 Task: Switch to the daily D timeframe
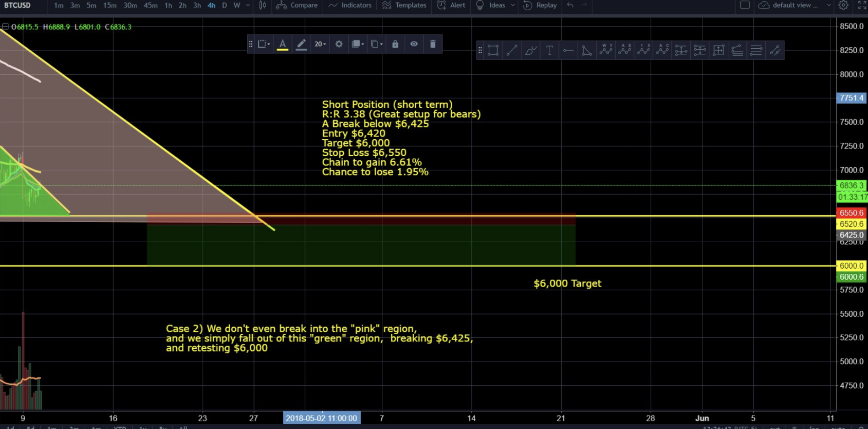224,5
